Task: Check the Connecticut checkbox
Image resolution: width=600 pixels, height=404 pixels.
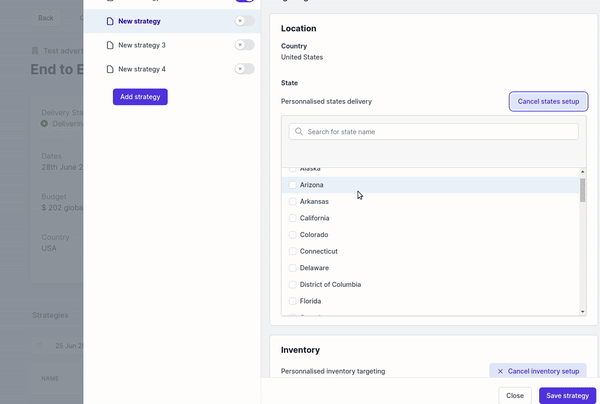Action: (x=293, y=251)
